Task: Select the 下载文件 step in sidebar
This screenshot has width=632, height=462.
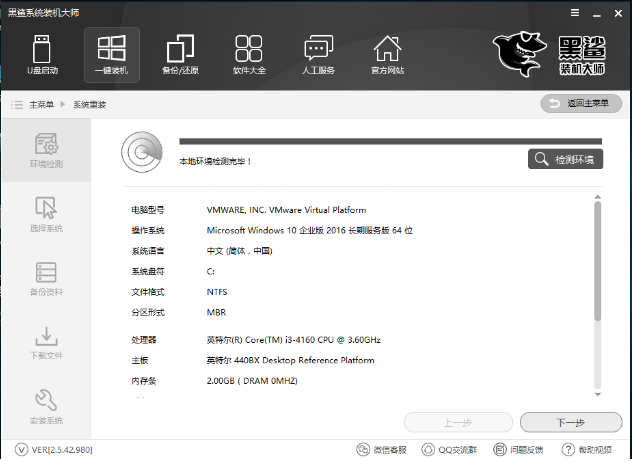Action: 46,343
